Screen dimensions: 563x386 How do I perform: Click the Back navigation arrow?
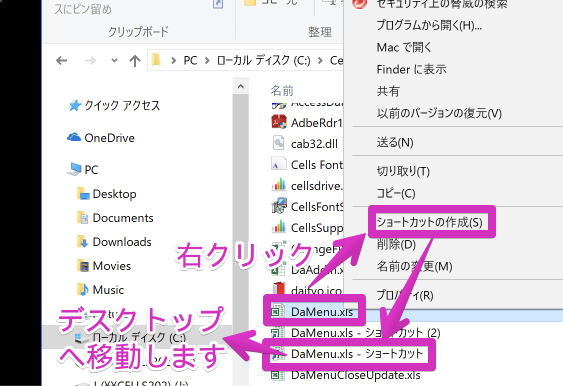62,60
